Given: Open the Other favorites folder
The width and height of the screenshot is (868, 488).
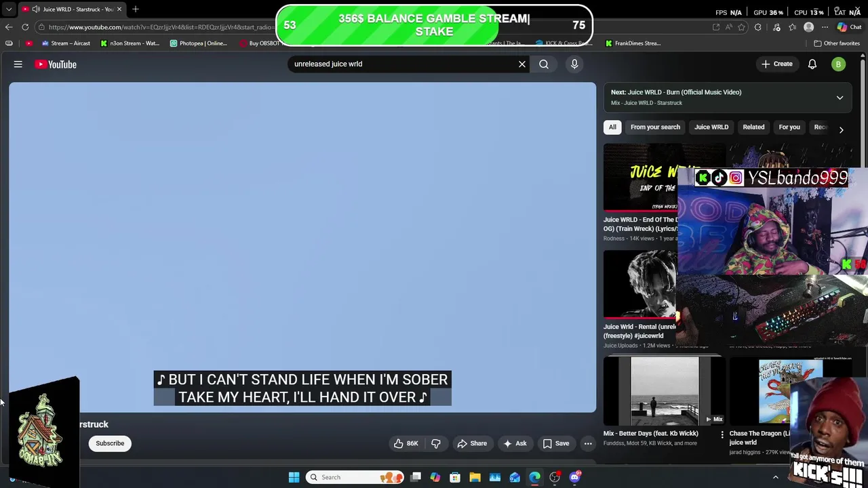Looking at the screenshot, I should coord(837,43).
